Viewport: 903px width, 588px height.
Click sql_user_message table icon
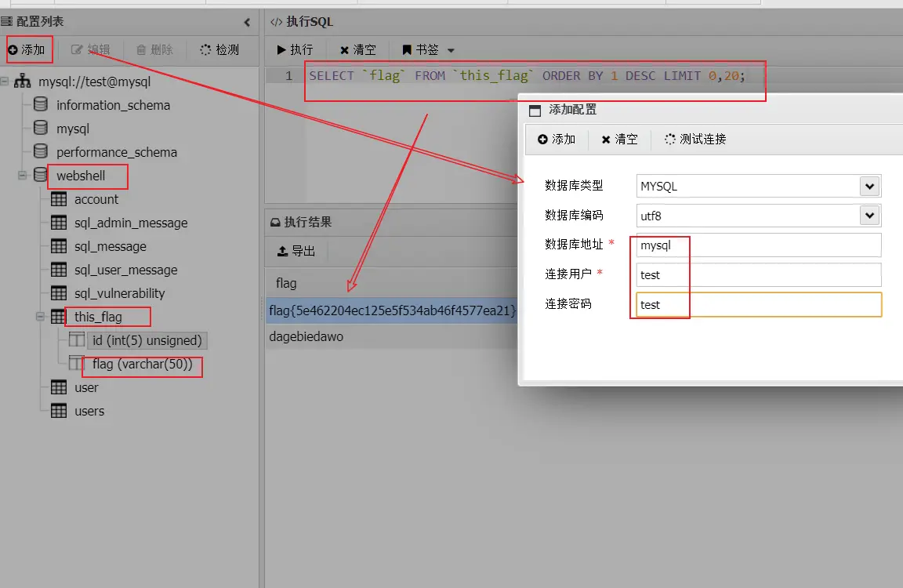(59, 270)
